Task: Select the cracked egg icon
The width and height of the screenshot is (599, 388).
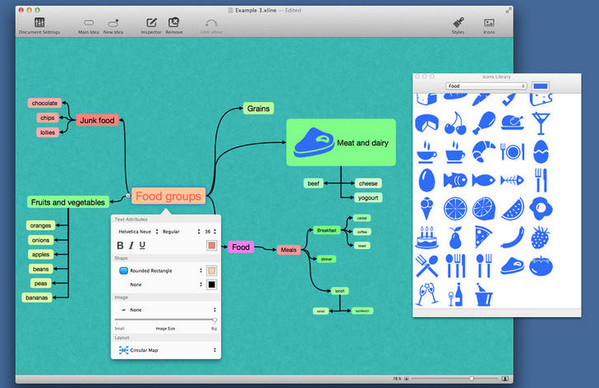Action: [x=541, y=151]
